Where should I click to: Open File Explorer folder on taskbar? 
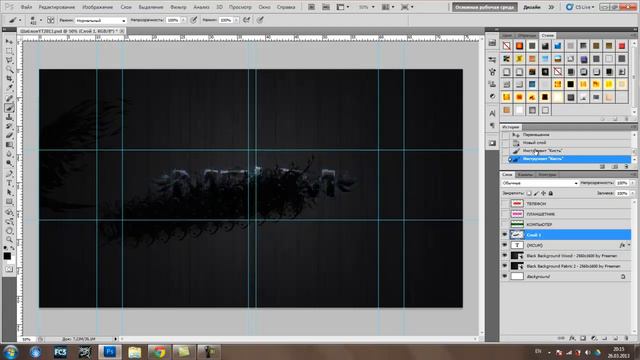tap(134, 352)
